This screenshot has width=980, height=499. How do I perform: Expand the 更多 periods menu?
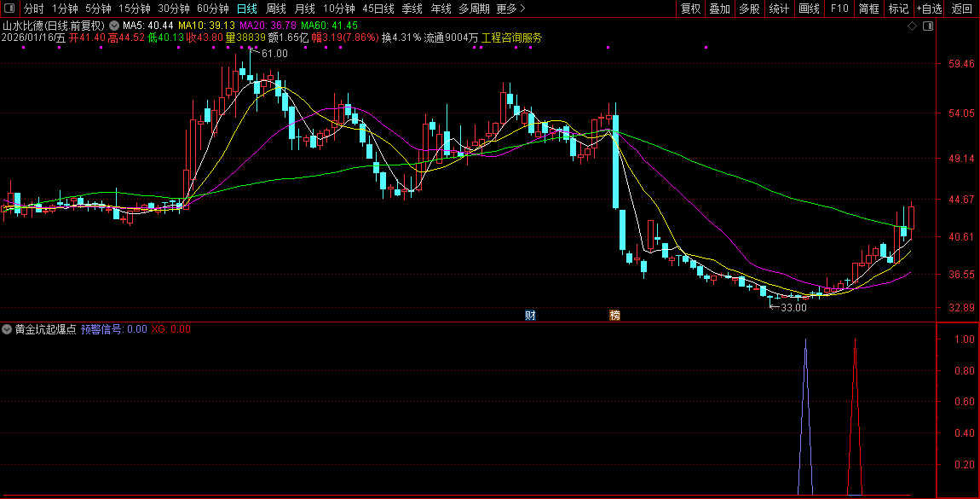[x=510, y=9]
